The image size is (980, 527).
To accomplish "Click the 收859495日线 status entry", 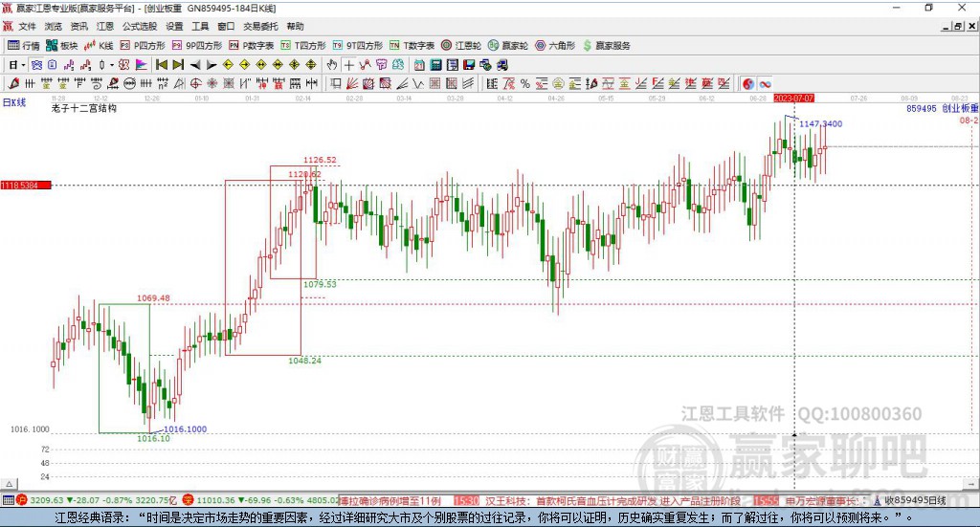I will (x=915, y=501).
